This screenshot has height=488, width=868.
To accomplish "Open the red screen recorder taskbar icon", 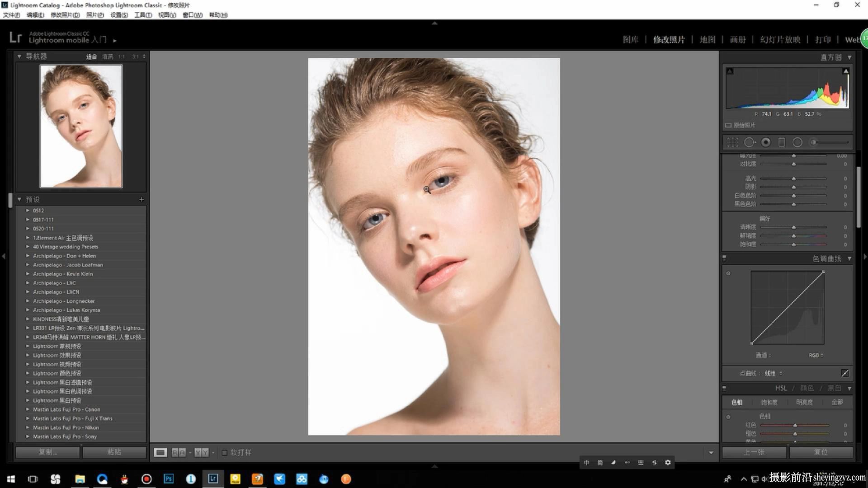I will (x=146, y=479).
